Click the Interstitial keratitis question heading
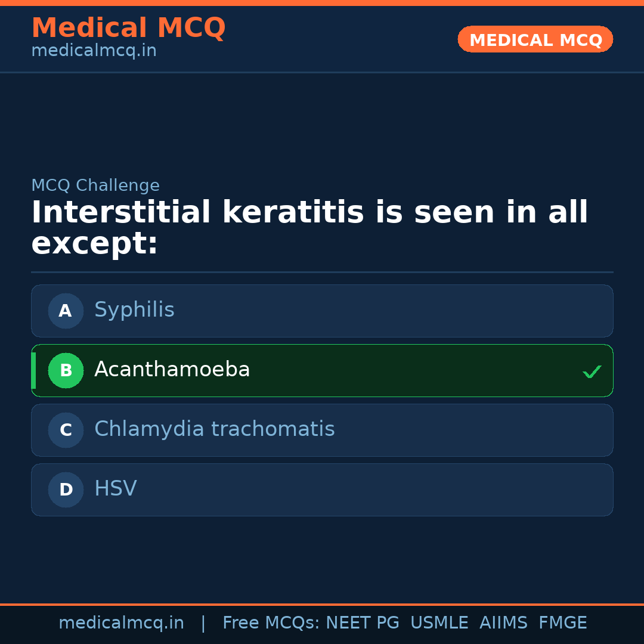644x644 pixels. 309,228
